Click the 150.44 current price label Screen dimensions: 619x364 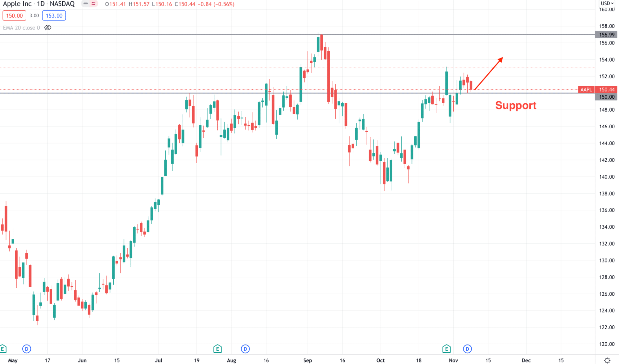(x=607, y=90)
